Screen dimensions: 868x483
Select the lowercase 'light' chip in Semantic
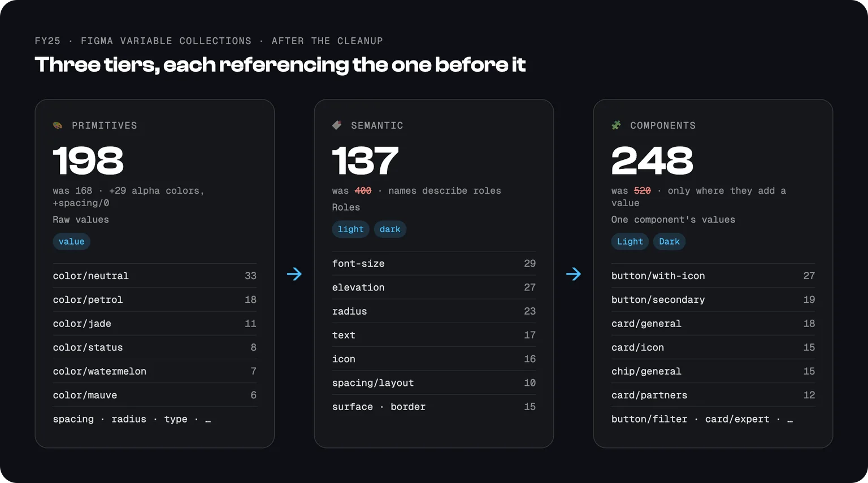click(350, 229)
